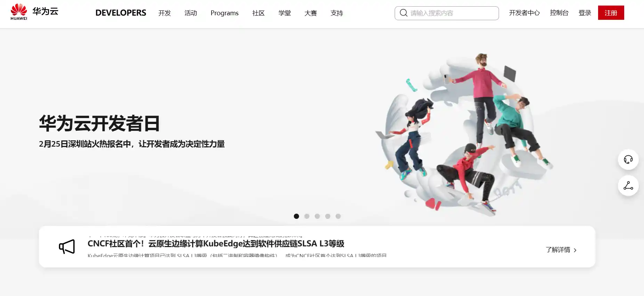Select the third carousel dot

click(x=317, y=216)
